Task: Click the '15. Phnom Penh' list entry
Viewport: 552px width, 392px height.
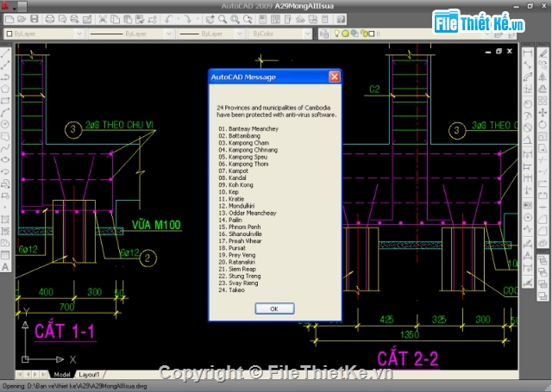Action: tap(240, 227)
